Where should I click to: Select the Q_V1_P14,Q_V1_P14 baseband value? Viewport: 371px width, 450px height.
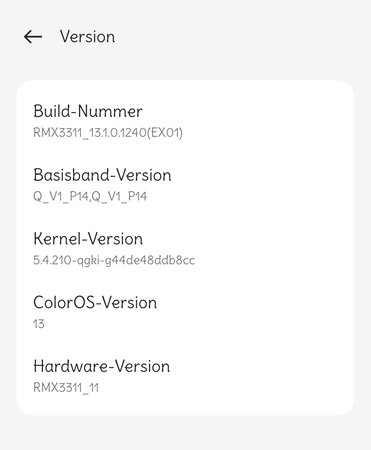coord(90,197)
